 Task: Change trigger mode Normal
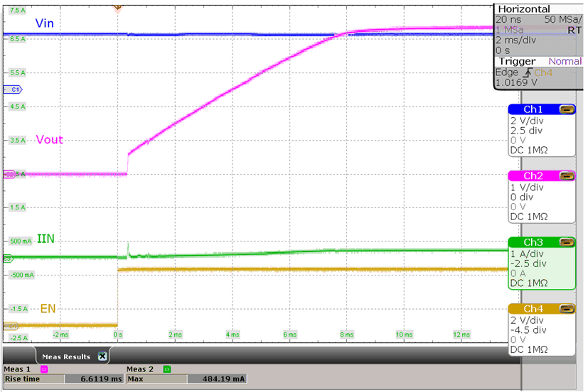pyautogui.click(x=565, y=61)
